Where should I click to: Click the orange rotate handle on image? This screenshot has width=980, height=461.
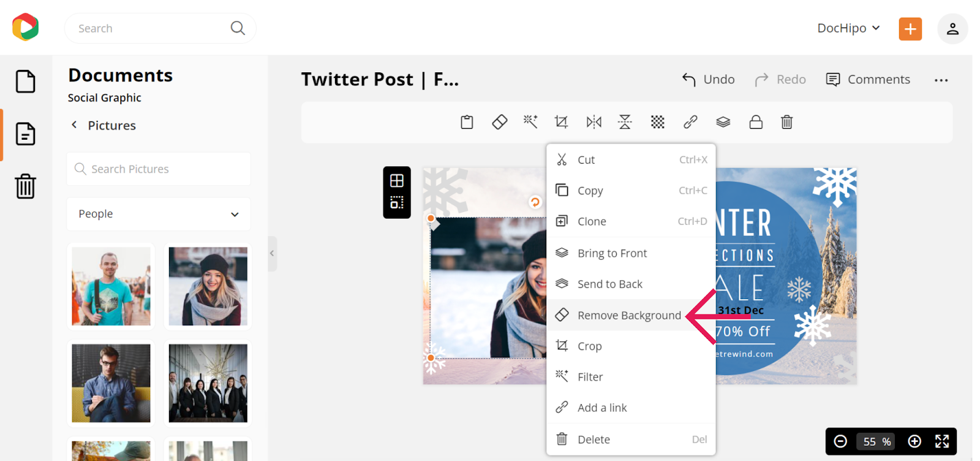click(535, 202)
